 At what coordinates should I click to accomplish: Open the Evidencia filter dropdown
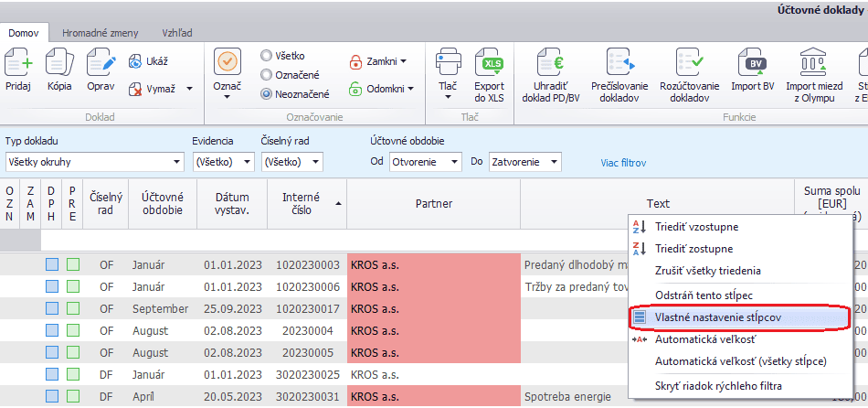248,163
